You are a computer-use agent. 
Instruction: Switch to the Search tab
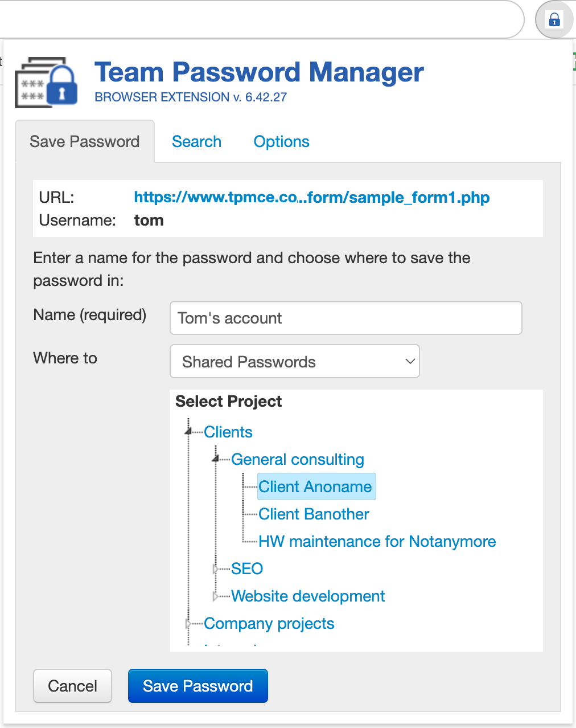click(x=196, y=141)
